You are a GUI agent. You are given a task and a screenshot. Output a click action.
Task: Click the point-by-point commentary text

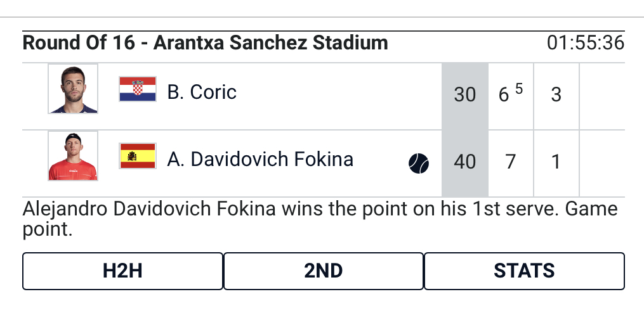tap(320, 219)
